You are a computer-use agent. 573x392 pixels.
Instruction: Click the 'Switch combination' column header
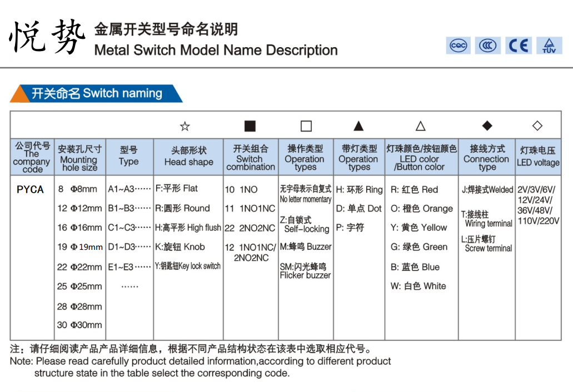coord(251,157)
